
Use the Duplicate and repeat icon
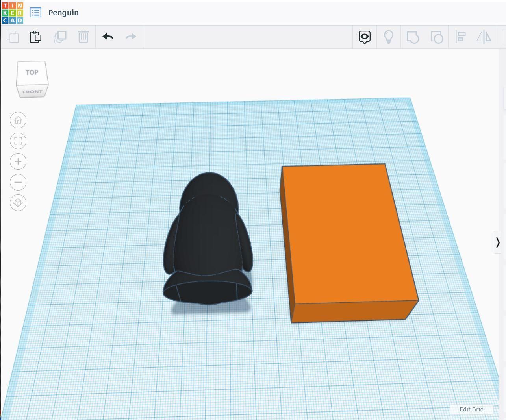tap(59, 37)
